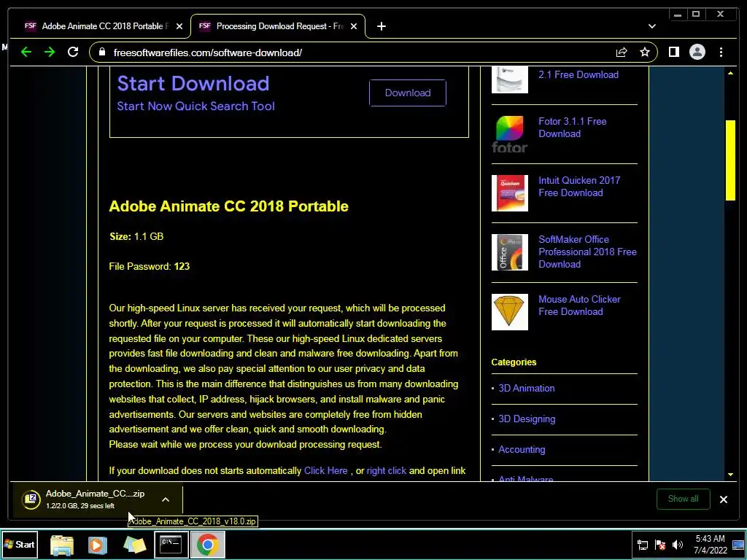Open Chrome three-dot menu

click(x=721, y=52)
